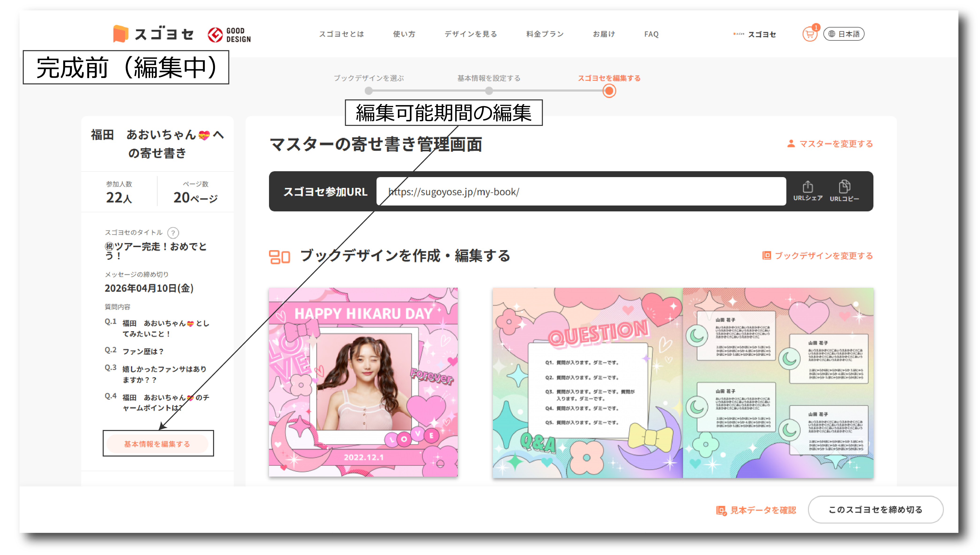Viewport: 980px width, 555px height.
Task: Click the マスターを変更する person icon
Action: [791, 144]
